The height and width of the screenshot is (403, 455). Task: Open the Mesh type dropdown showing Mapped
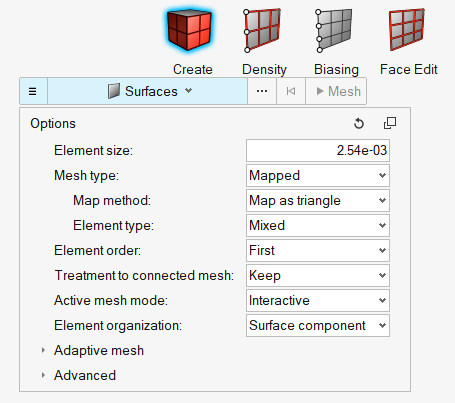pyautogui.click(x=318, y=175)
